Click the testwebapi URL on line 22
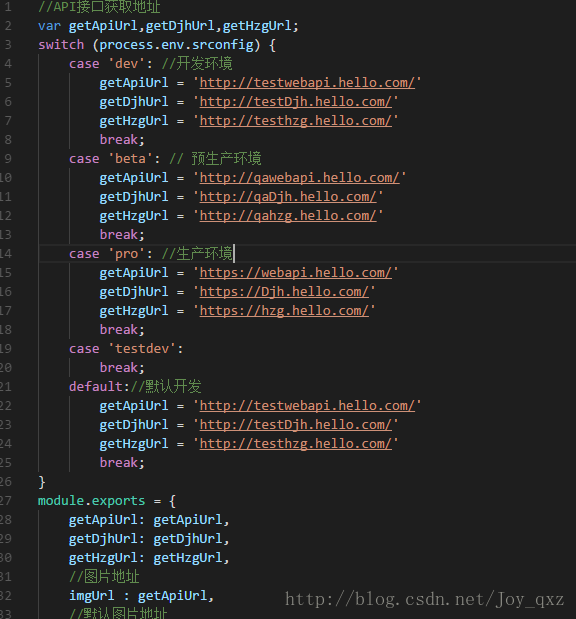 307,406
